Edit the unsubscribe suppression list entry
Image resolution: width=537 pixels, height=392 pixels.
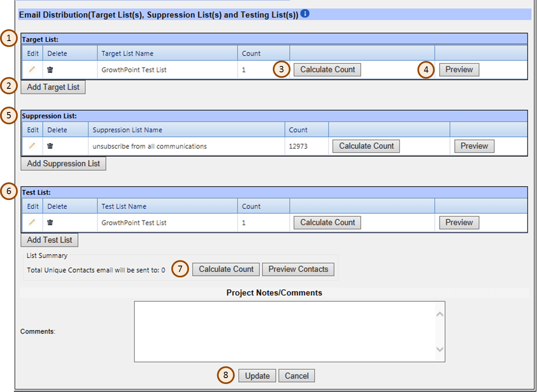32,146
